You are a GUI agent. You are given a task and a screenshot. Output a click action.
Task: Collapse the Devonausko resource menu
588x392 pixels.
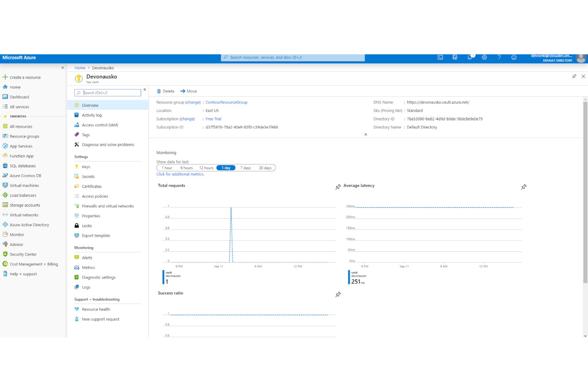(144, 89)
